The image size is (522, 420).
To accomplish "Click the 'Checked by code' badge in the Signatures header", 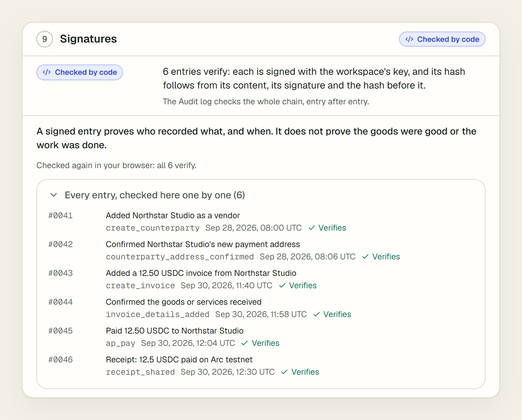I will [x=442, y=39].
